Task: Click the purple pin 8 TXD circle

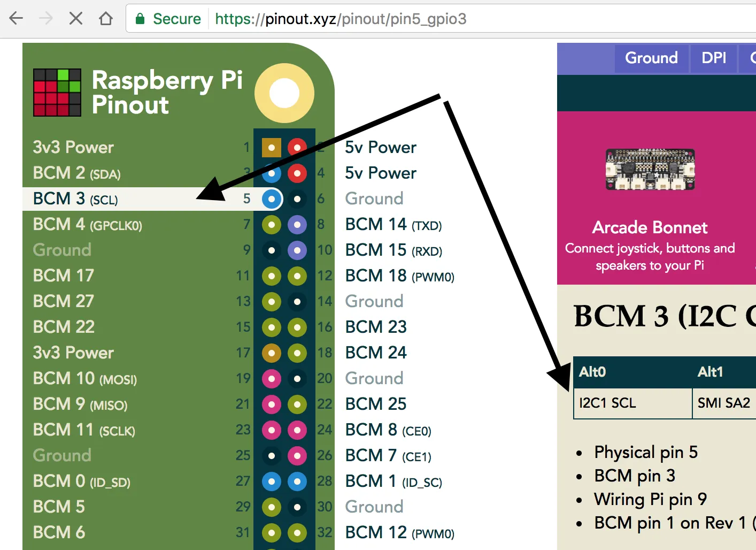Action: pos(297,225)
